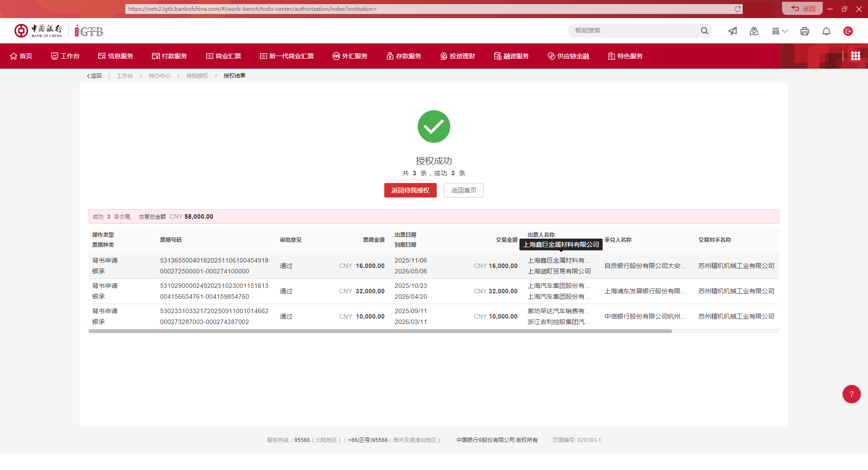
Task: Open the nine-dot grid menu icon
Action: tap(855, 56)
